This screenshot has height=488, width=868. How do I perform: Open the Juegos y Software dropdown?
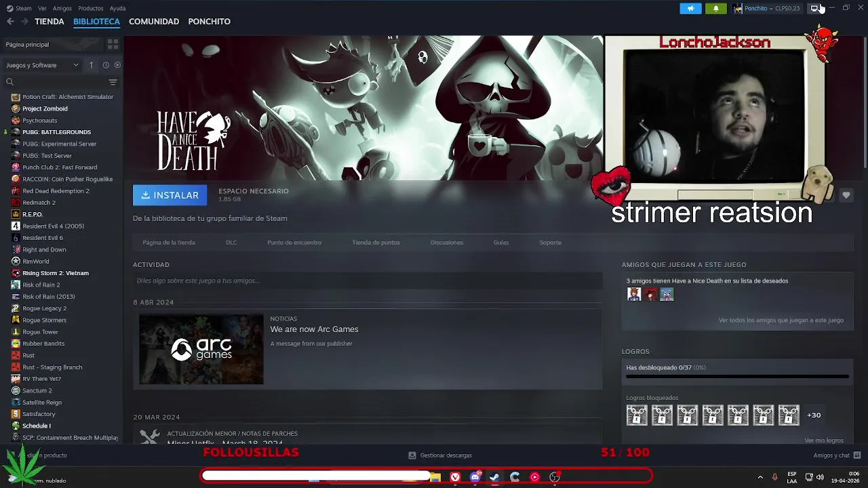(x=42, y=65)
